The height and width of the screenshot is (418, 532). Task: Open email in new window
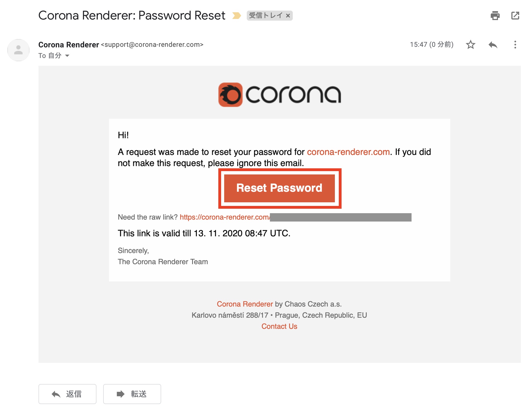pyautogui.click(x=515, y=16)
